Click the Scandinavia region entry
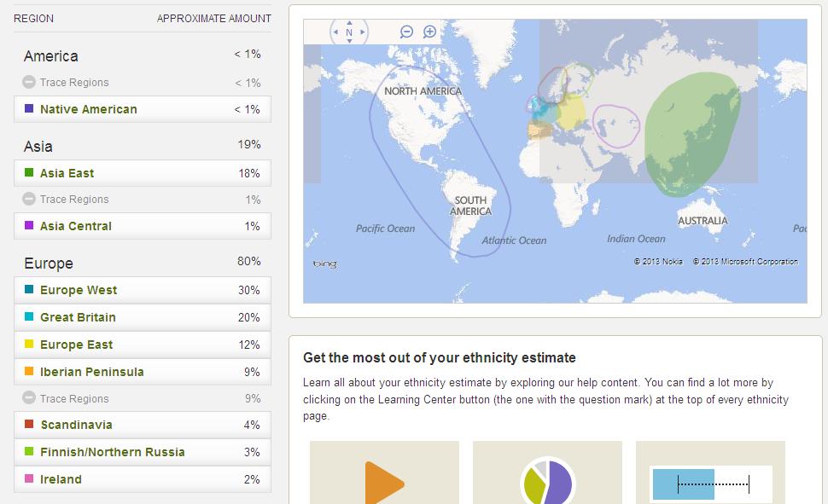Screen dimensions: 828x504 (143, 425)
